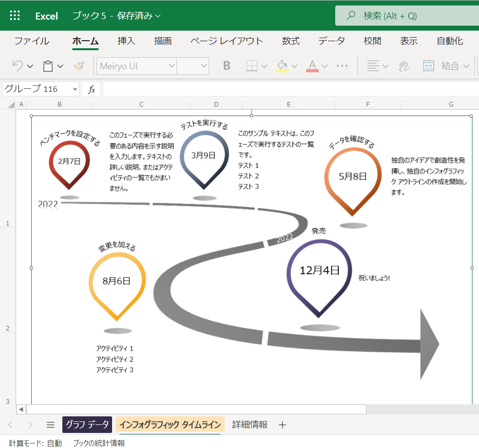Open the 表示 ribbon tab

click(409, 41)
